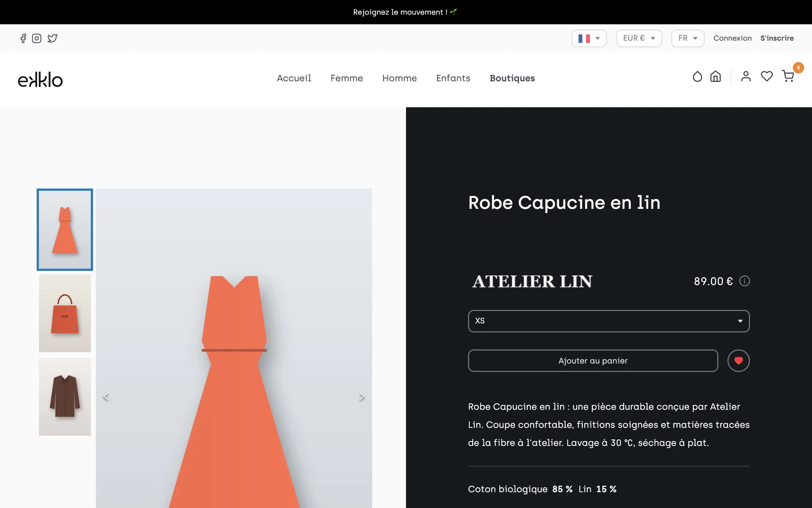Open the Facebook social link
The image size is (812, 508).
[x=23, y=38]
